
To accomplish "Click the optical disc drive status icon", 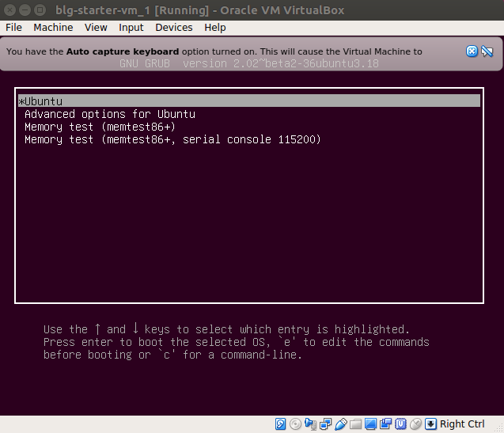I will [x=295, y=424].
